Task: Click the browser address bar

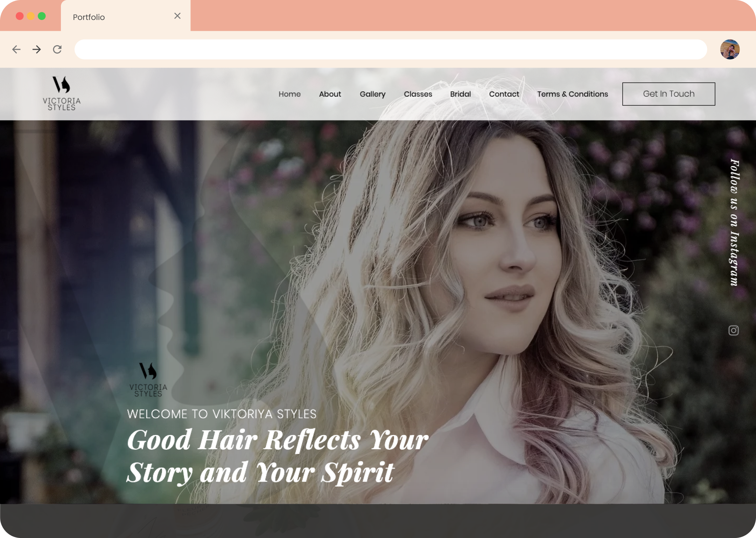Action: point(390,49)
